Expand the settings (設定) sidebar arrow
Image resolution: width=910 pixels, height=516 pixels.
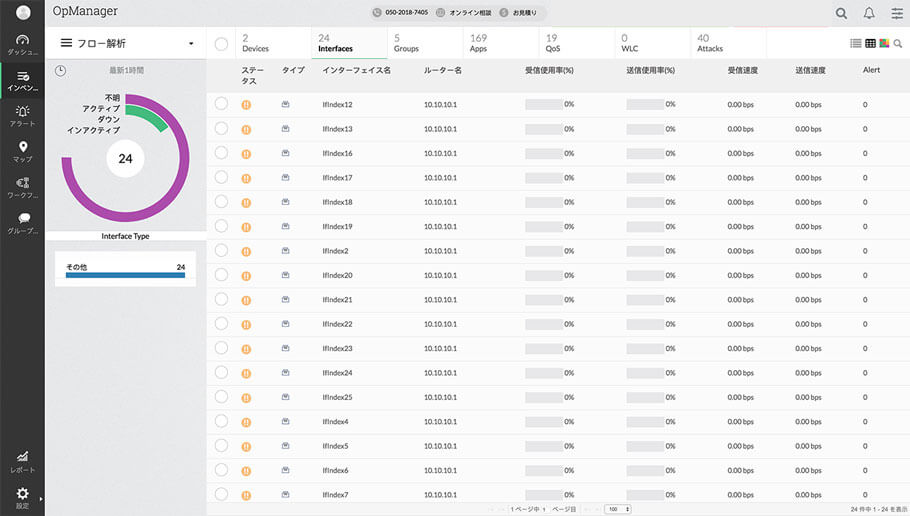(40, 497)
